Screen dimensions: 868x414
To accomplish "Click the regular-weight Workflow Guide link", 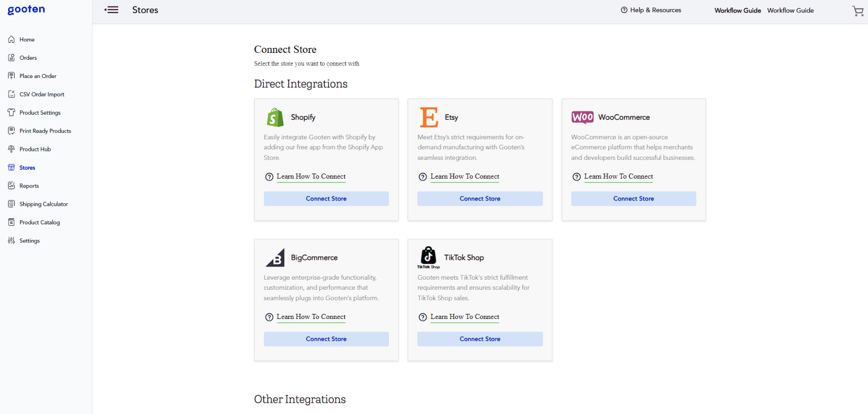I will coord(791,11).
